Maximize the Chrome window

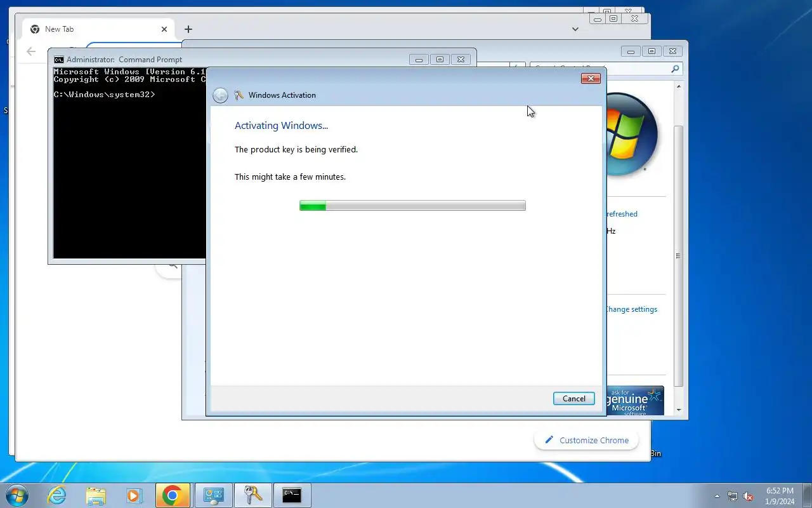coord(613,18)
